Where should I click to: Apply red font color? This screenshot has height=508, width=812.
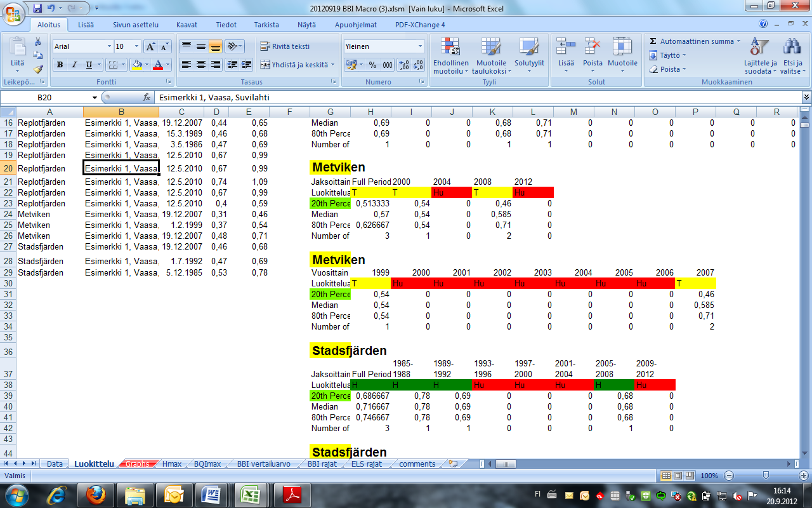point(157,65)
